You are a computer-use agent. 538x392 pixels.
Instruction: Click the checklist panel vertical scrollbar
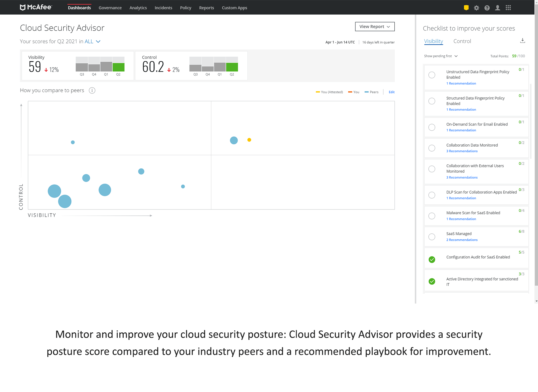click(x=531, y=121)
